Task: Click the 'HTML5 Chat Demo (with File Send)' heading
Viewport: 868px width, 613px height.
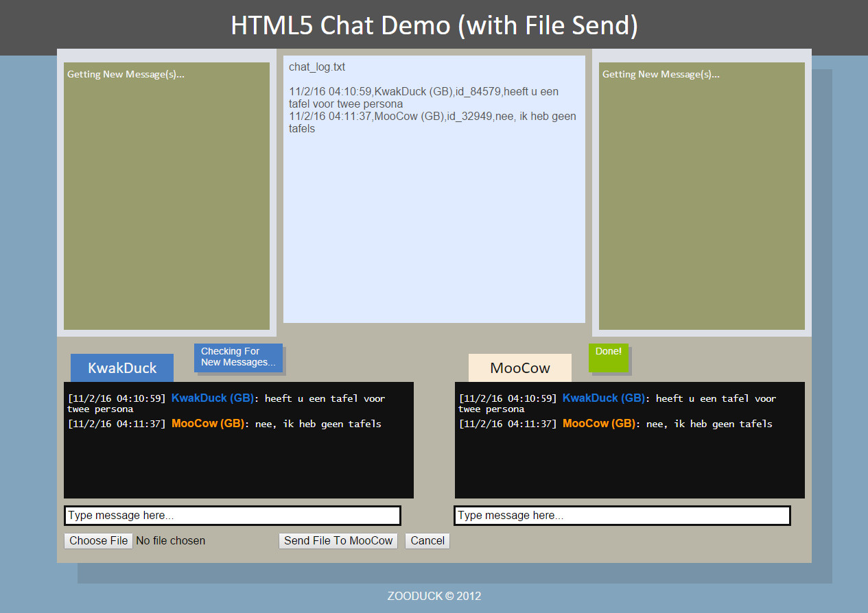Action: click(x=434, y=25)
